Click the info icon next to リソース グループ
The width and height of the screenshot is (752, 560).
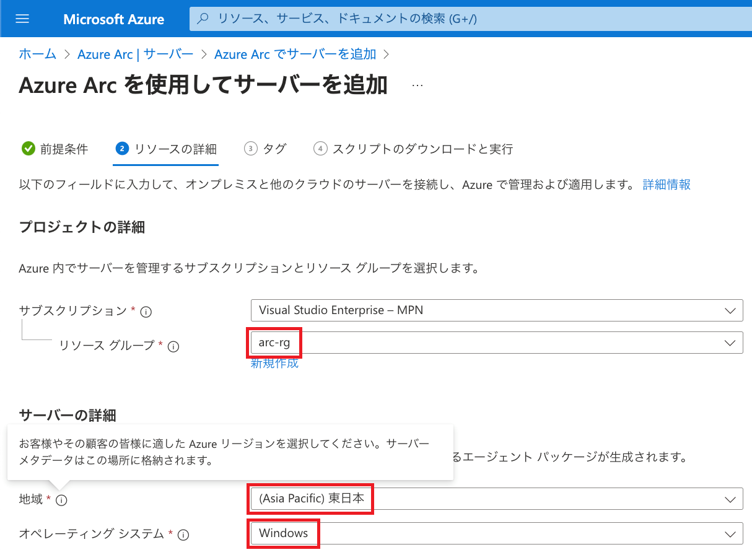(173, 347)
